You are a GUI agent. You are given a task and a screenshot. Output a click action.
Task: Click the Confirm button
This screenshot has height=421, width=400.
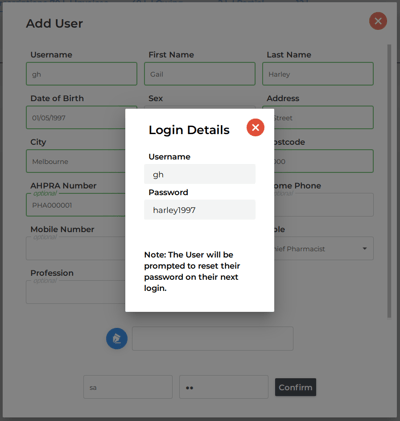click(x=295, y=387)
